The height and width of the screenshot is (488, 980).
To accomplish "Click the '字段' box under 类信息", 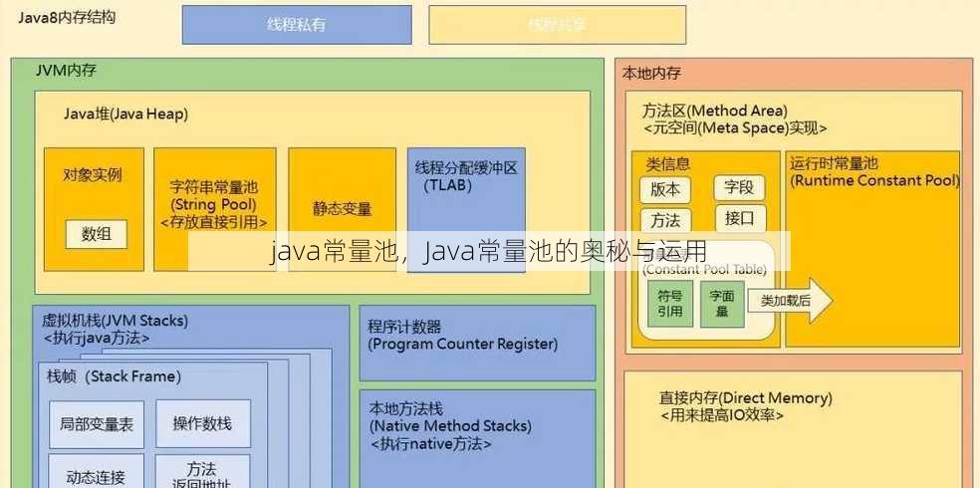I will coord(739,187).
